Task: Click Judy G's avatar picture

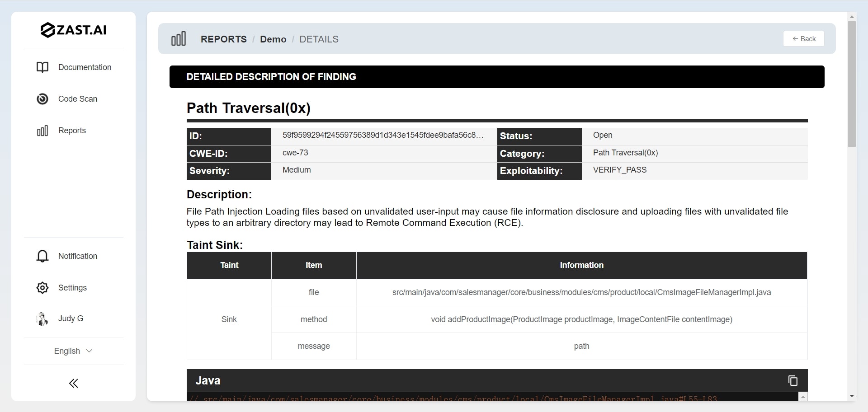Action: (42, 318)
